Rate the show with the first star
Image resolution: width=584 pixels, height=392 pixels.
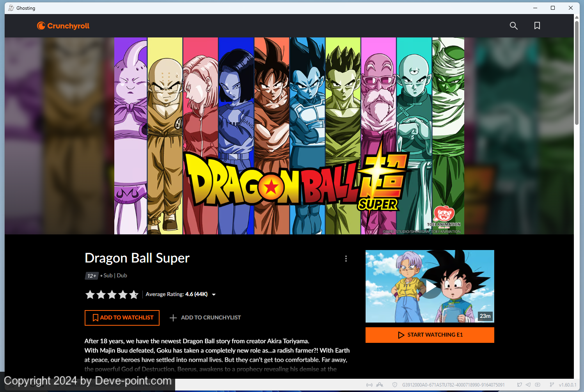point(90,294)
